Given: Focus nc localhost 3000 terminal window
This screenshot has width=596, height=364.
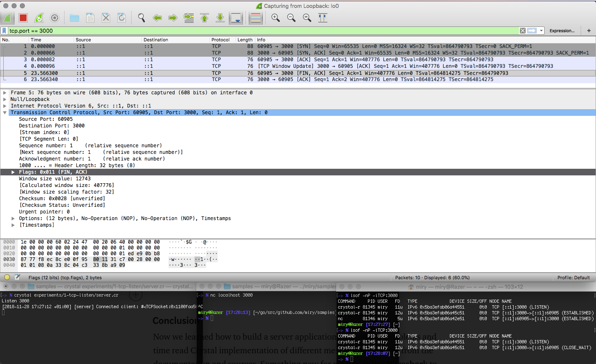Looking at the screenshot, I should [x=267, y=323].
